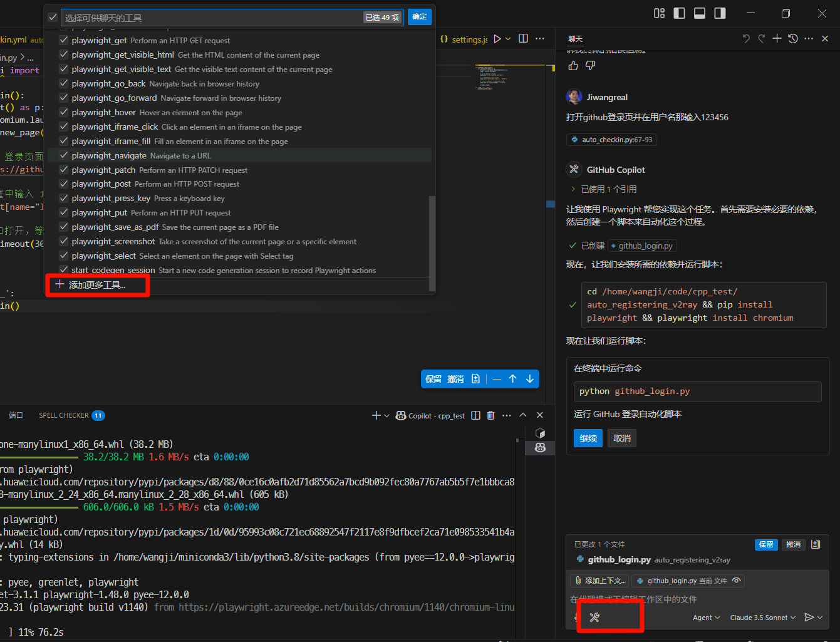The width and height of the screenshot is (840, 642).
Task: Click the thumbs up feedback icon
Action: click(573, 66)
